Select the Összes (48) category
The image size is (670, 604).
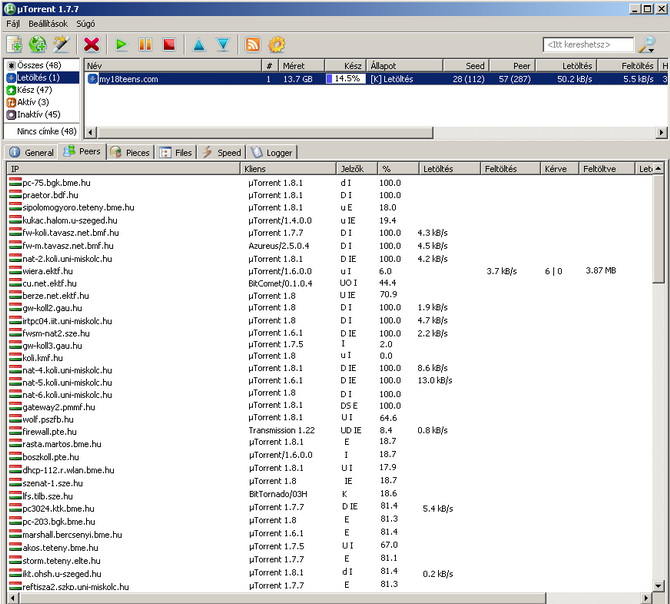pos(39,65)
